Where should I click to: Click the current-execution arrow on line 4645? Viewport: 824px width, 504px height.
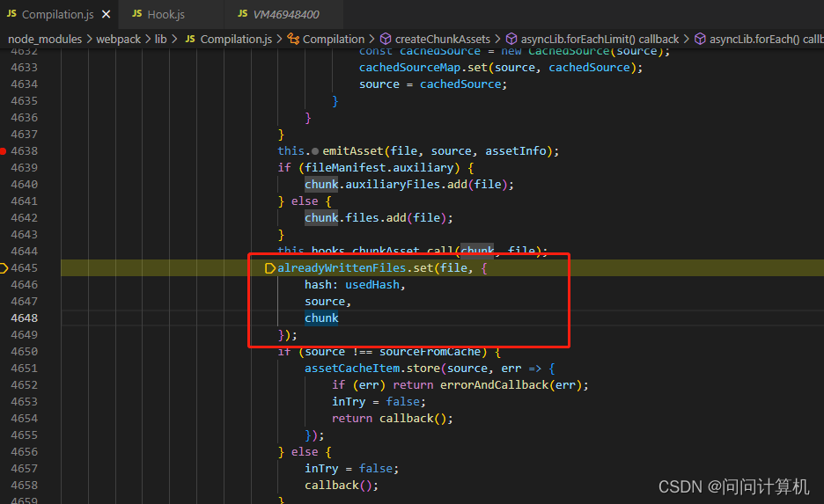(x=4, y=268)
